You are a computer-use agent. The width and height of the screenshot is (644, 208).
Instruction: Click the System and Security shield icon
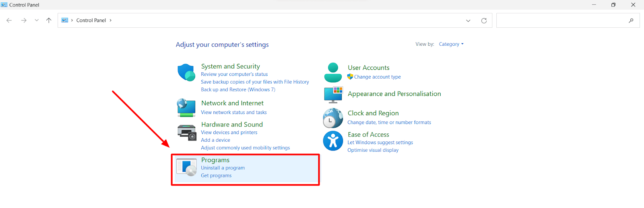click(x=186, y=72)
